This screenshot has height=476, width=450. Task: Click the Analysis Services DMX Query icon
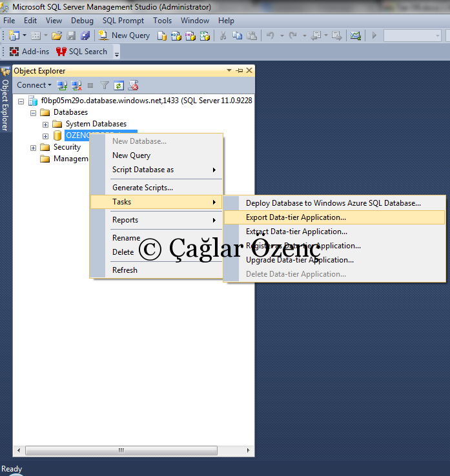190,36
